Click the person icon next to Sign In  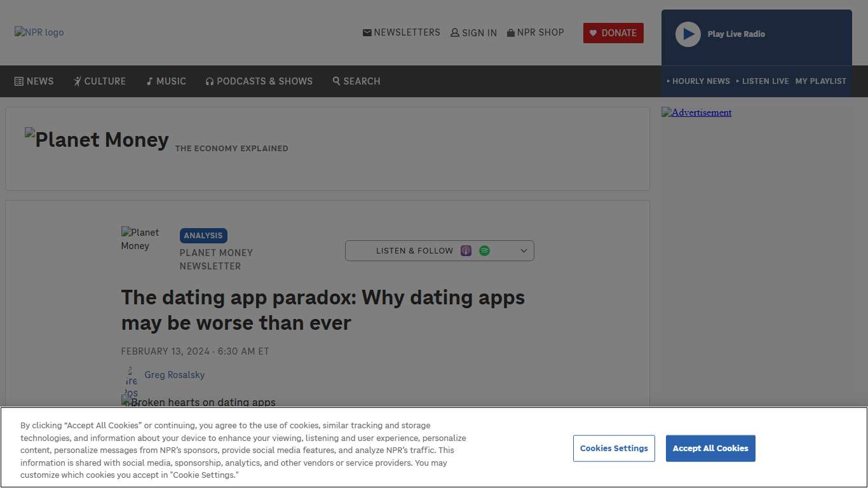coord(454,32)
